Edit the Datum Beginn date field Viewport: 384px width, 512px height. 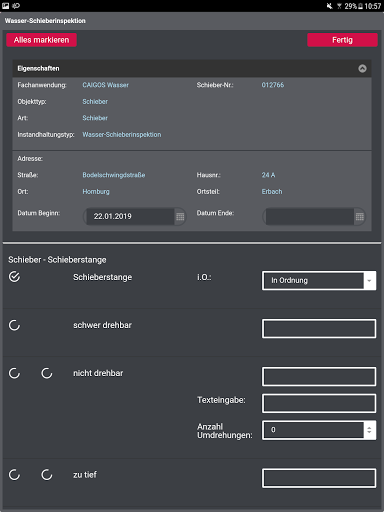pos(130,217)
